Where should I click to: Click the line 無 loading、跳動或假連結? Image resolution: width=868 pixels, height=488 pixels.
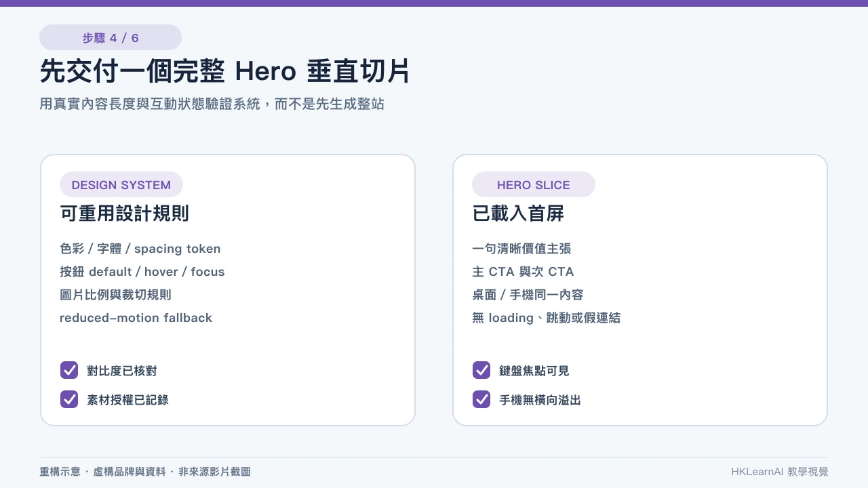546,318
